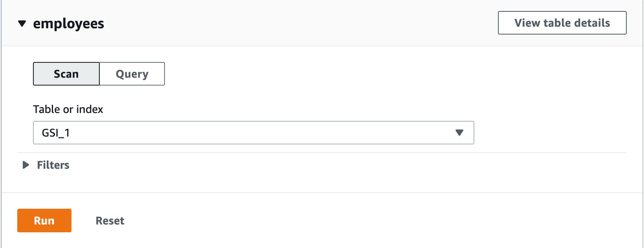This screenshot has height=248, width=644.
Task: Click the employees table heading
Action: coord(68,24)
